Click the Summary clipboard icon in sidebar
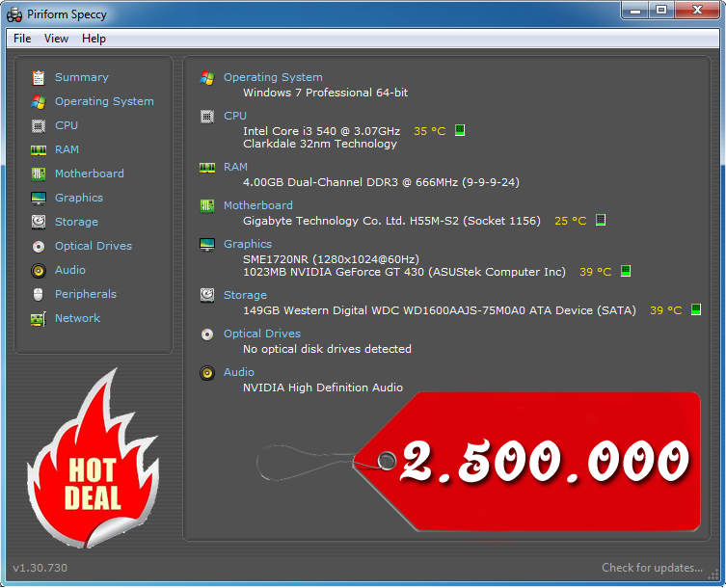This screenshot has width=726, height=588. 39,78
